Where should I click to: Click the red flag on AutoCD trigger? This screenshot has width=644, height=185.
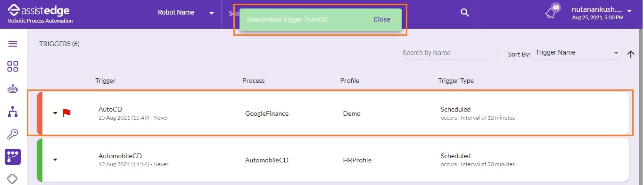pyautogui.click(x=66, y=113)
